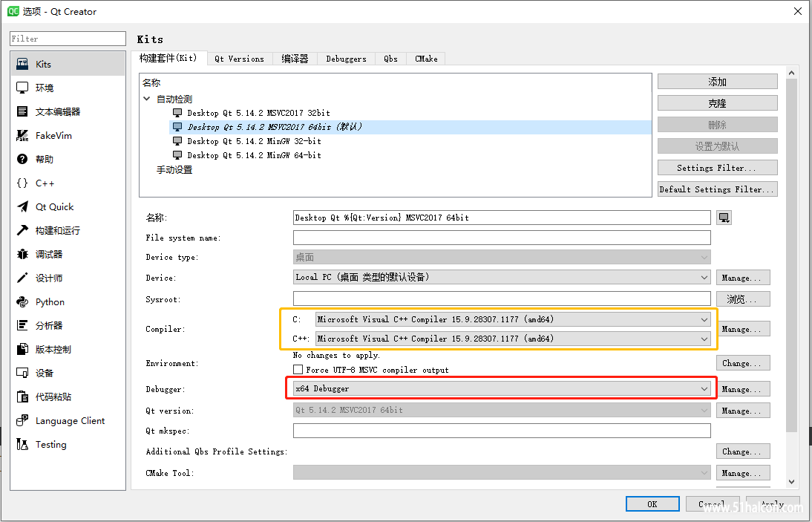812x522 pixels.
Task: Open the 代码粘贴 settings category
Action: tap(68, 397)
